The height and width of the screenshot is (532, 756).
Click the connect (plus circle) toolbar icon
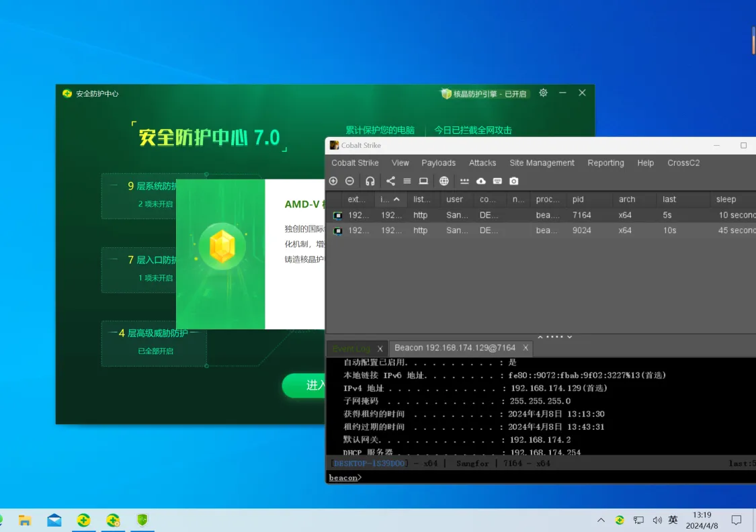[x=333, y=181]
